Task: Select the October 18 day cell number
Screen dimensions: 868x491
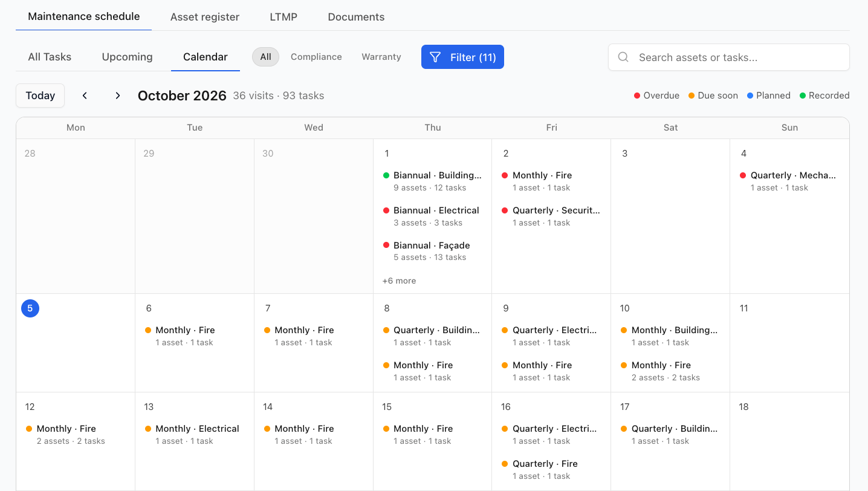Action: (744, 407)
